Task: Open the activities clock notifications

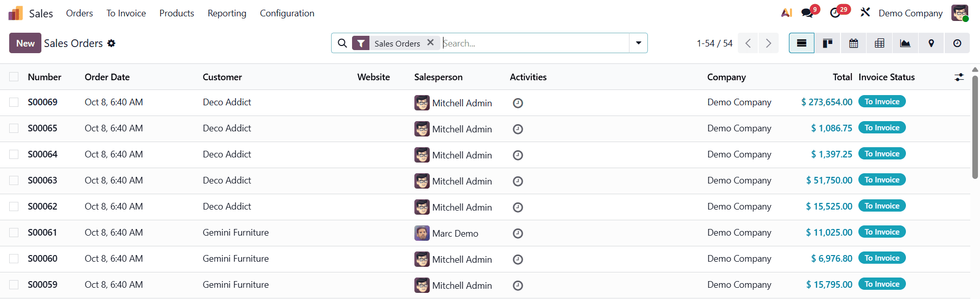Action: pos(835,13)
